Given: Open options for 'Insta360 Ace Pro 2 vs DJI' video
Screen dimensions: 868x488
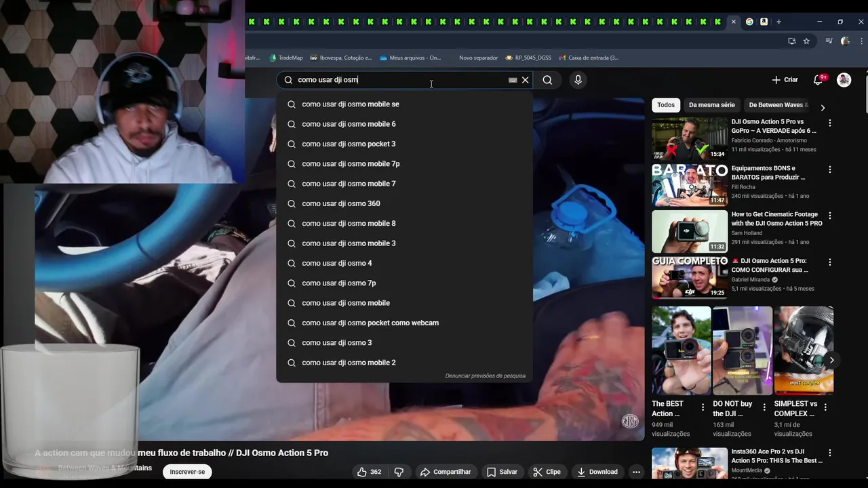Looking at the screenshot, I should pos(829,453).
